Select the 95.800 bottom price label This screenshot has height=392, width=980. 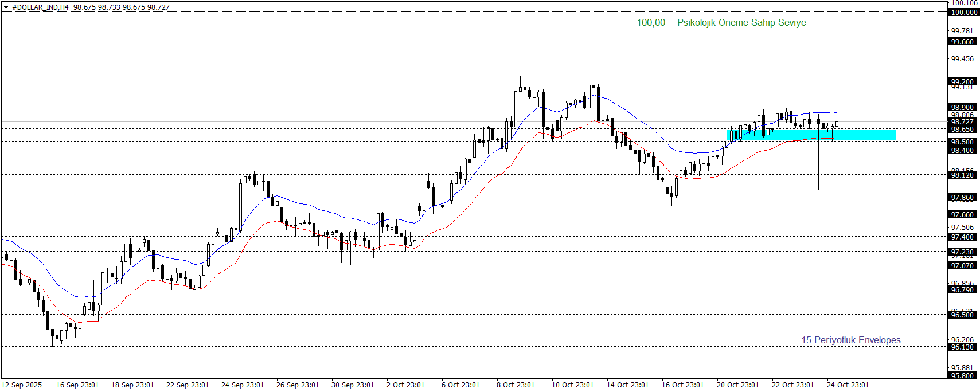[962, 376]
